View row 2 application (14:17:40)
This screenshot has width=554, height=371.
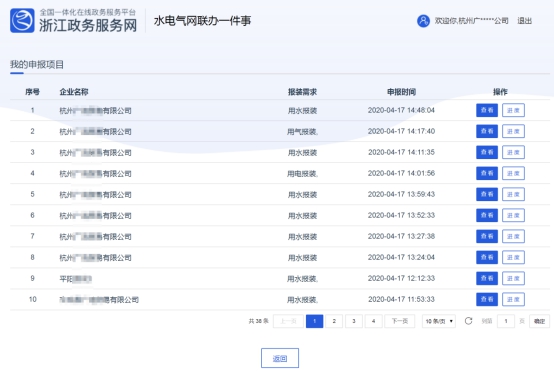coord(487,131)
